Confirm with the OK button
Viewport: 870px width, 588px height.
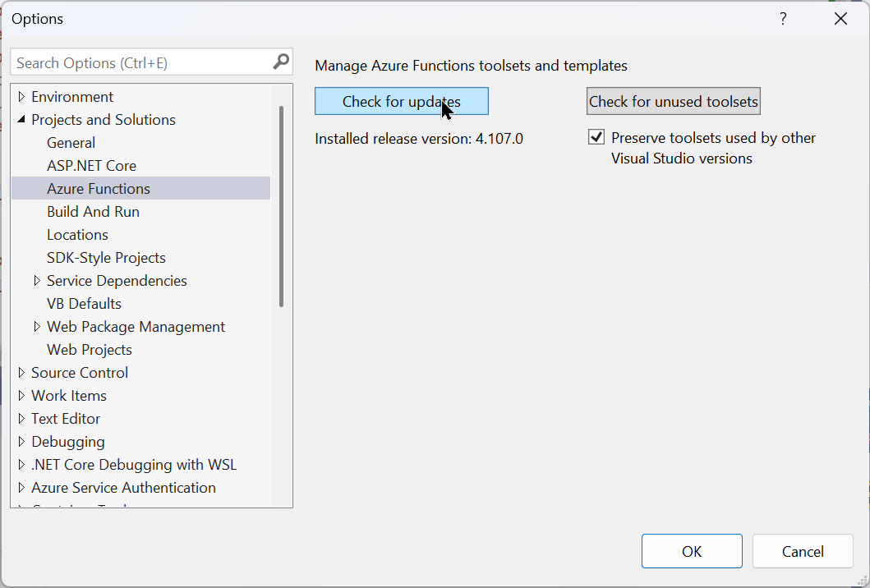point(692,551)
